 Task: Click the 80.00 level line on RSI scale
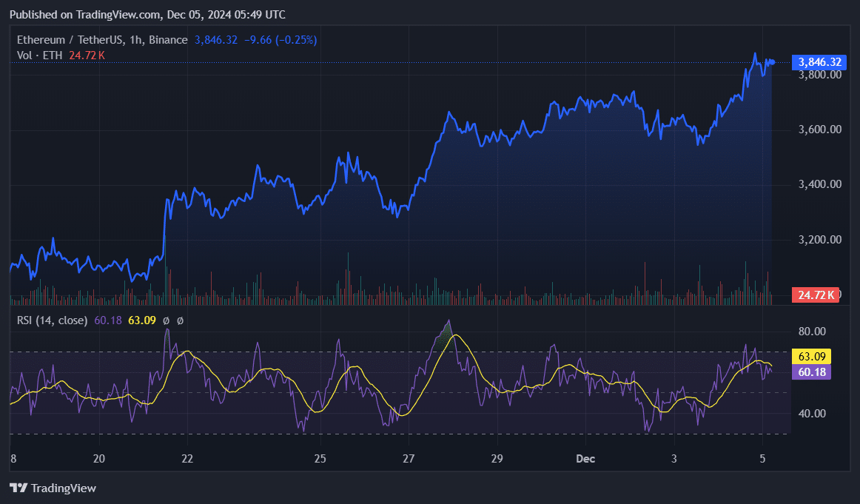coord(812,330)
